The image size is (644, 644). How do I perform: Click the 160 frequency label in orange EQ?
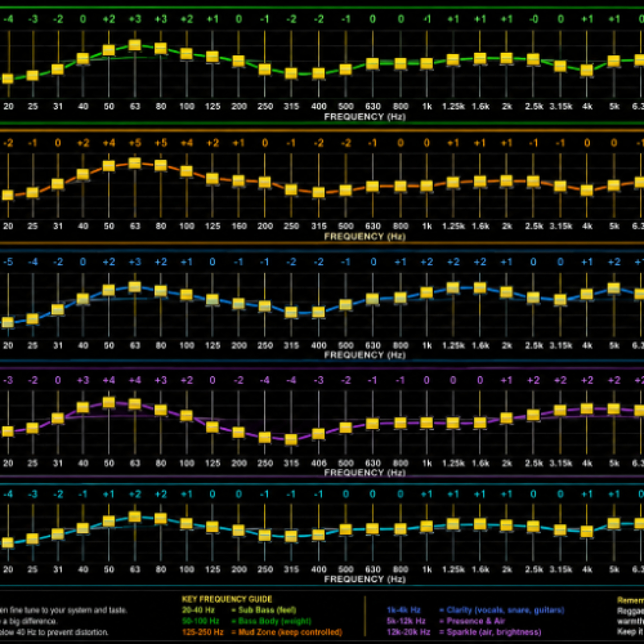coord(239,226)
